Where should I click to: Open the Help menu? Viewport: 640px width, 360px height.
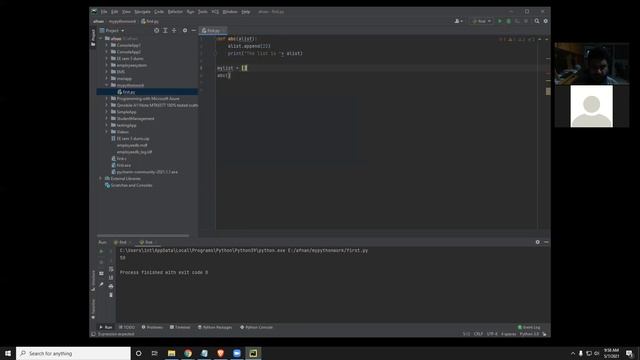click(245, 12)
